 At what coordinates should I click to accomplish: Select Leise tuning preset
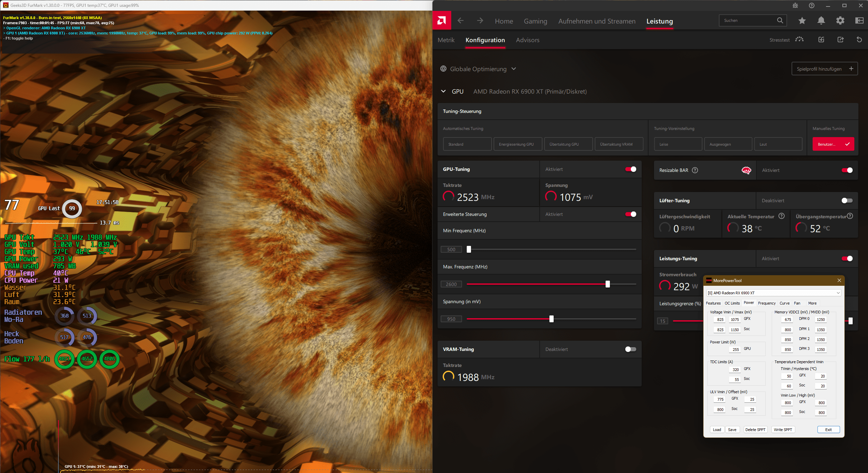point(678,144)
